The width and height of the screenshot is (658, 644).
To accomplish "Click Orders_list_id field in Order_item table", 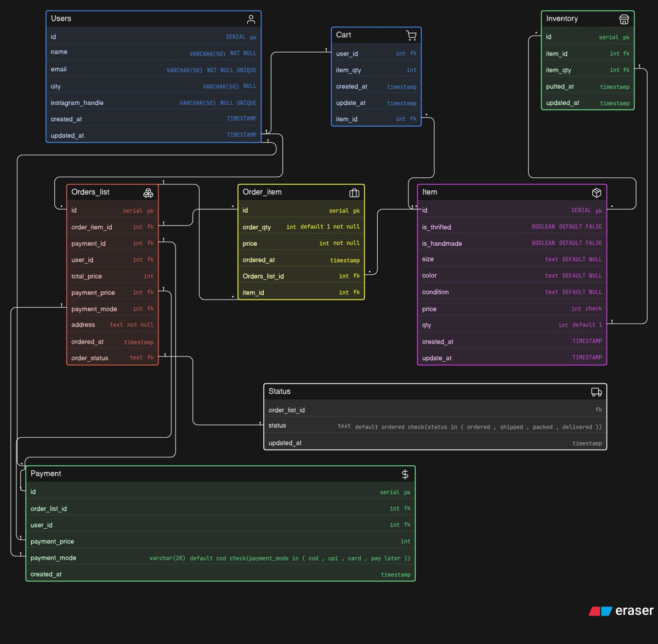I will coord(301,276).
